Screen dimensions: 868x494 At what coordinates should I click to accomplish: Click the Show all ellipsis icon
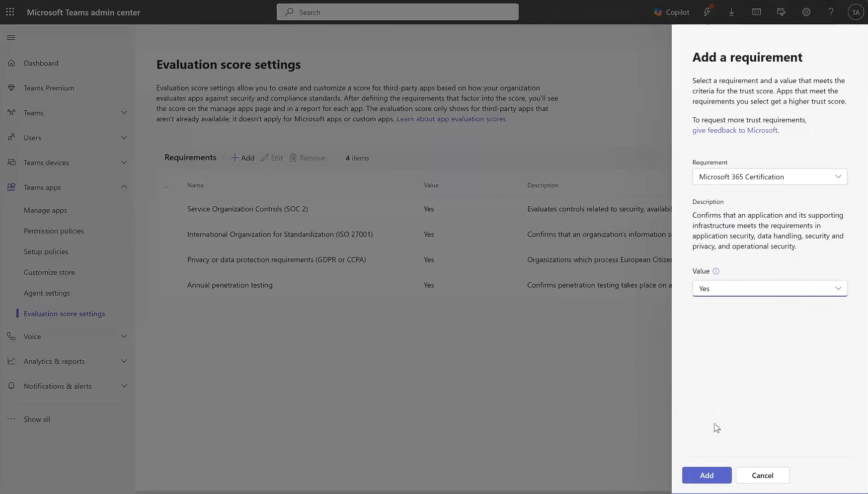11,419
